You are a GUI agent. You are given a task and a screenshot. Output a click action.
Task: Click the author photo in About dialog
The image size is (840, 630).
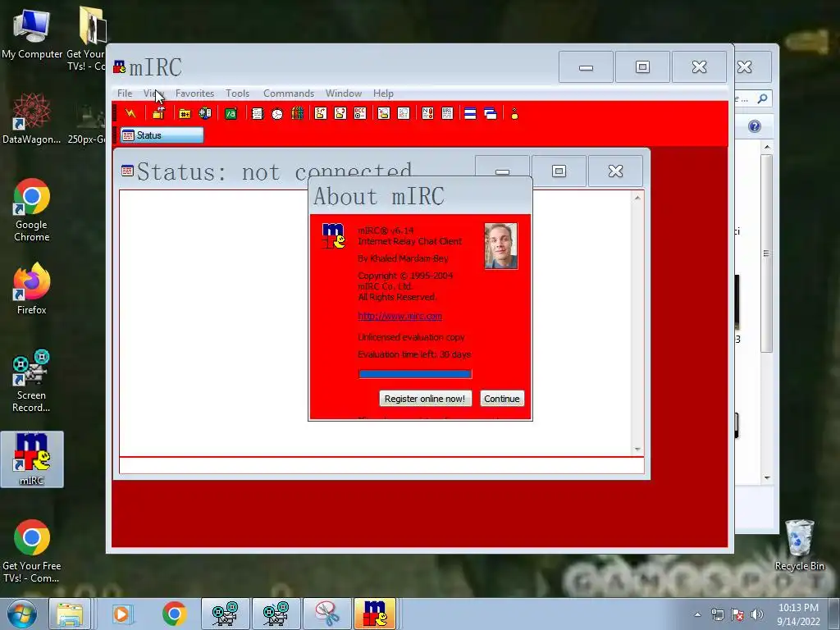click(501, 246)
